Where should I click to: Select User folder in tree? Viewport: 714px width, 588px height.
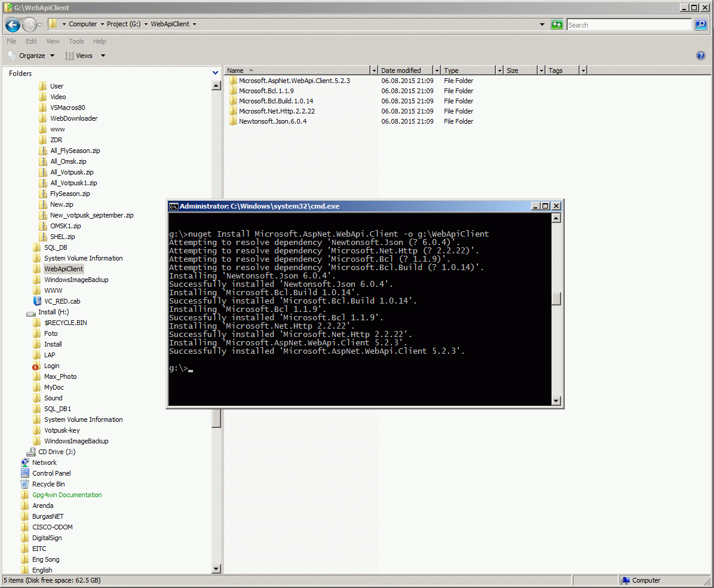pos(57,86)
